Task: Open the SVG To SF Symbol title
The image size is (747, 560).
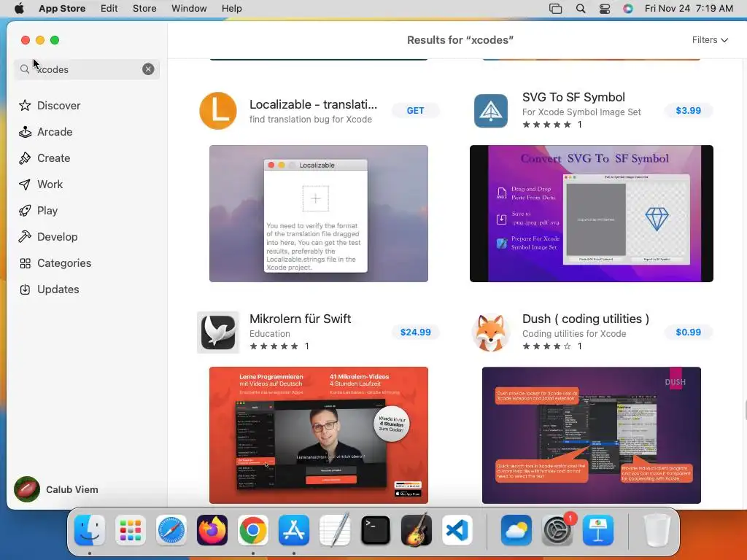Action: 573,97
